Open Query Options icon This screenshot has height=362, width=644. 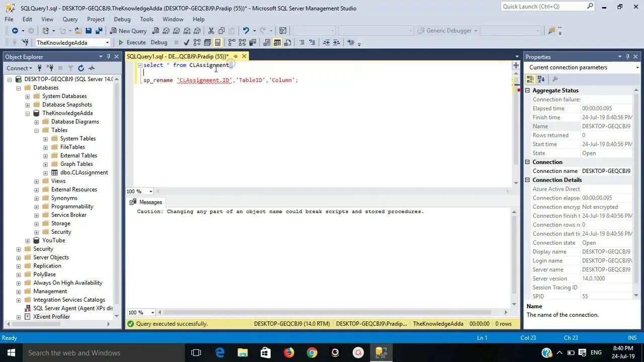207,42
